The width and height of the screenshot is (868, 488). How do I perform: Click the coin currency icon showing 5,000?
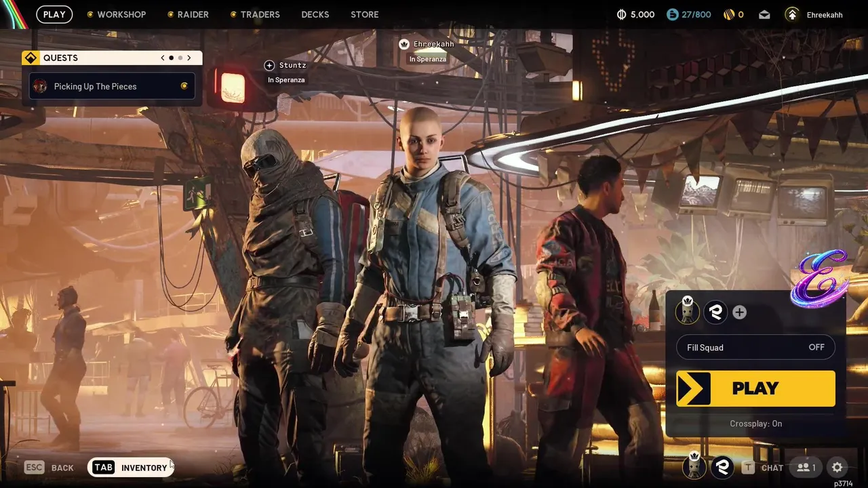coord(622,14)
